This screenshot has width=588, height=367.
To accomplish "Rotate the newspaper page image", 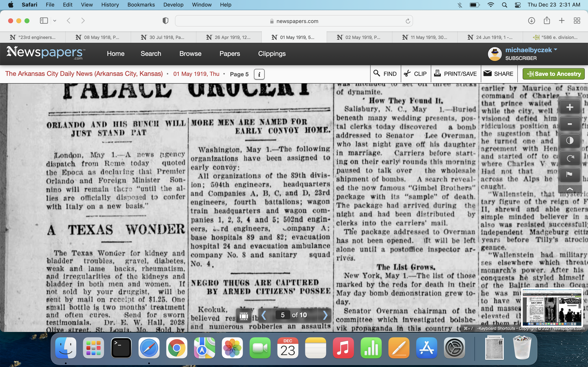I will tap(570, 158).
